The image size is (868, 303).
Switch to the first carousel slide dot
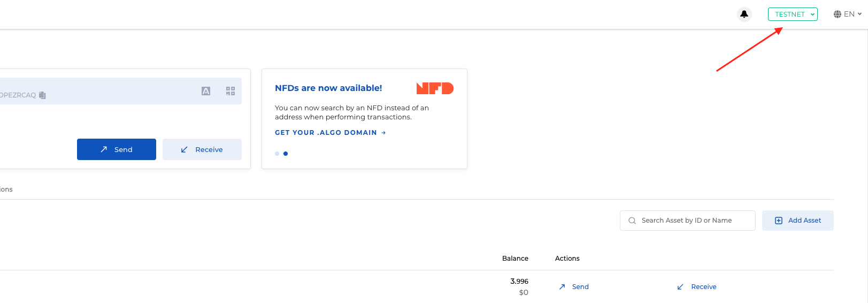[x=277, y=154]
